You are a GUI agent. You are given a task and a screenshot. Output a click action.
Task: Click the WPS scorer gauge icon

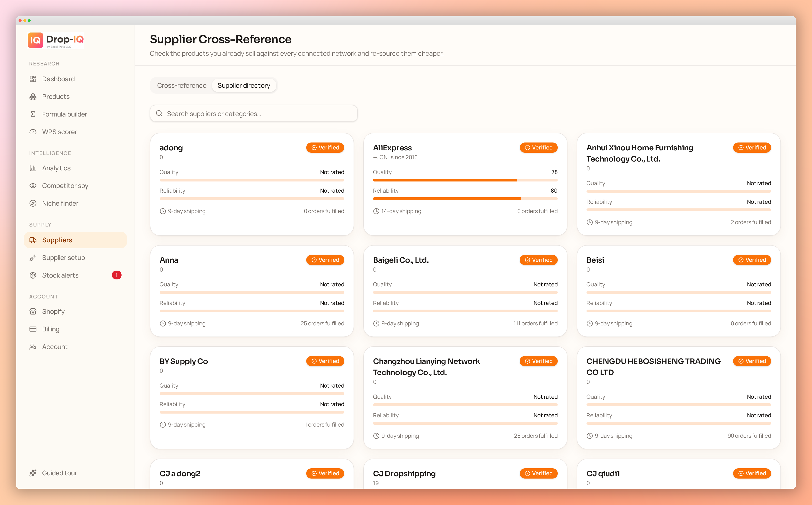33,132
